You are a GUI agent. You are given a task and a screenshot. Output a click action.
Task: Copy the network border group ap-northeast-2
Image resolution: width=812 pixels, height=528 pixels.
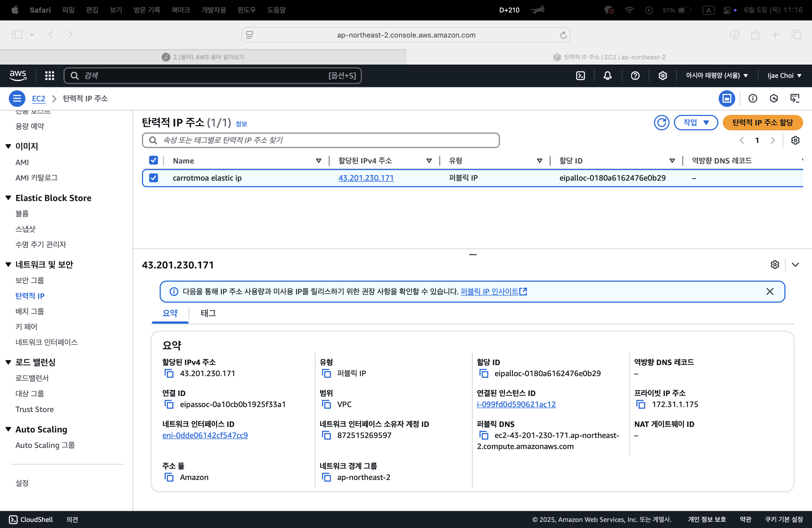pos(326,477)
